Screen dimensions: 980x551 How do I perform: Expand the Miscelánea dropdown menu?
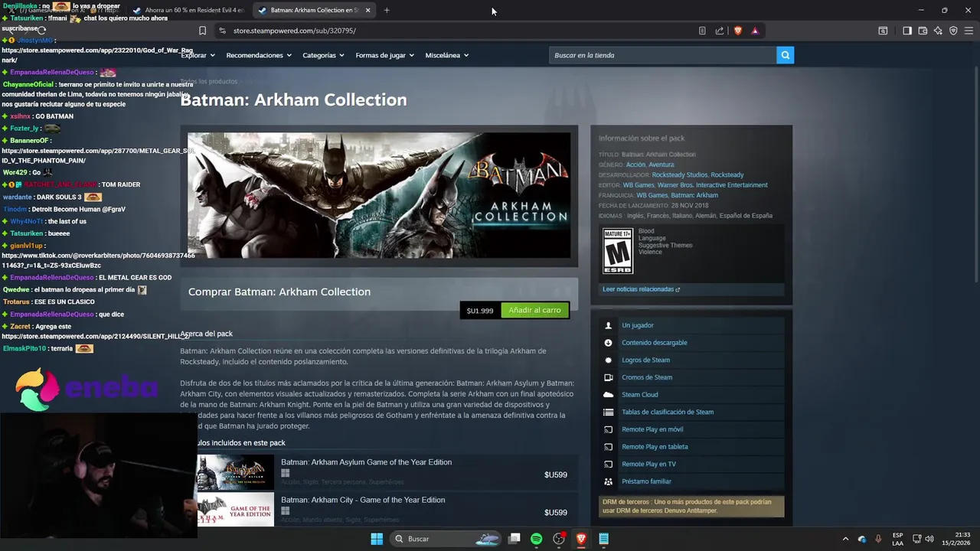[446, 55]
